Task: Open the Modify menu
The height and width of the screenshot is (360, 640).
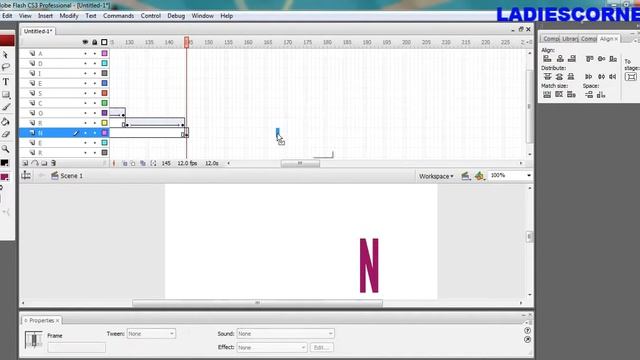Action: [69, 16]
